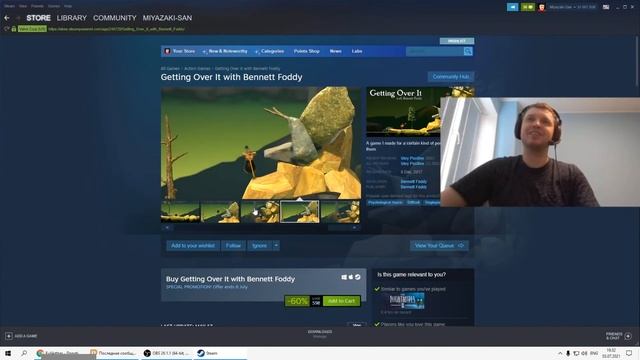Click View Your Queue button
Viewport: 640px width, 360px height.
(x=439, y=246)
